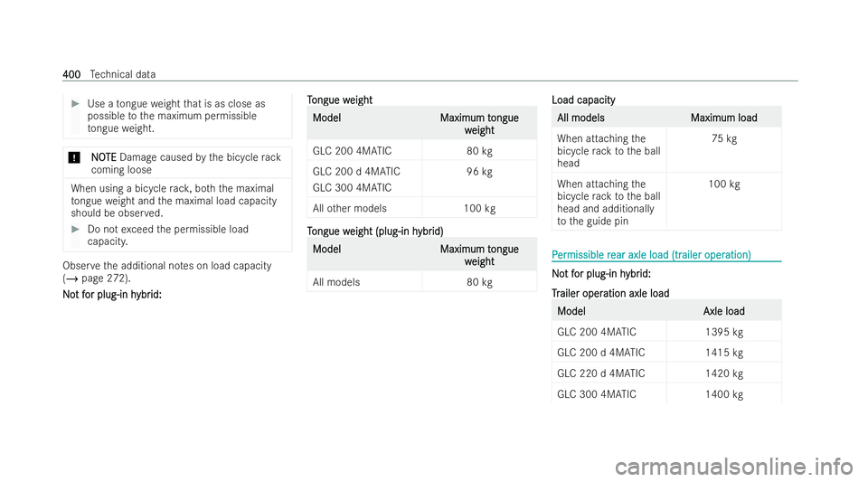Click the 'GLC 200 4MATIC' tongue weight row

[422, 150]
